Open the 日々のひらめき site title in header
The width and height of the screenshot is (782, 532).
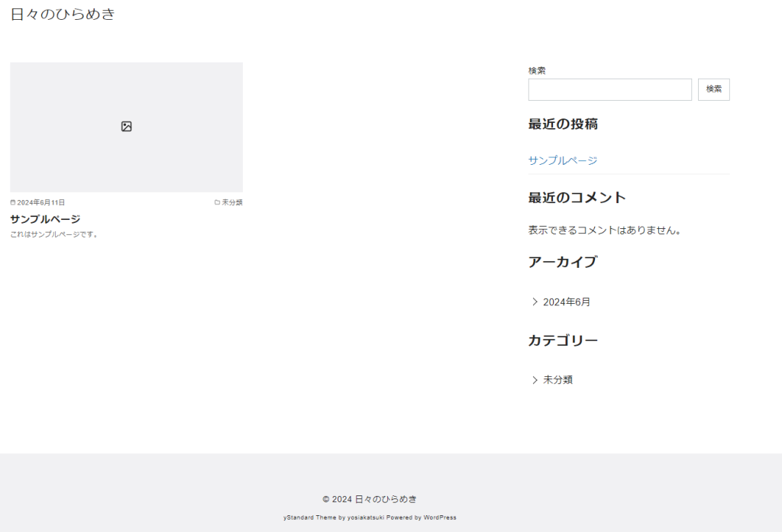click(63, 14)
